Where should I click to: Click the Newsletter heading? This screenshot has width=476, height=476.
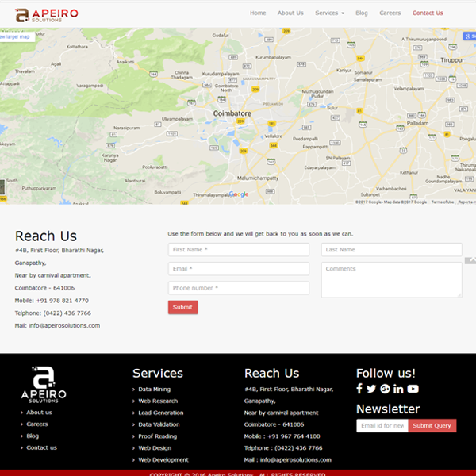(x=388, y=409)
